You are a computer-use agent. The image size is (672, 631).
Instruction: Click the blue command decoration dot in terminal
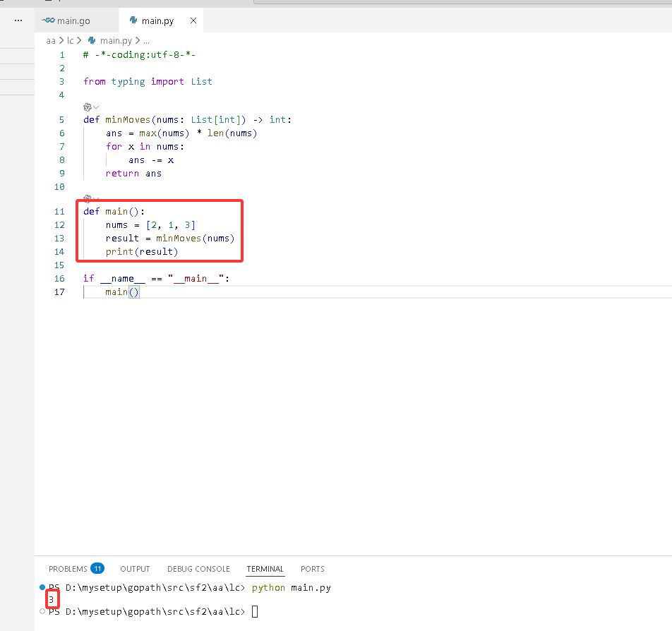click(x=42, y=587)
